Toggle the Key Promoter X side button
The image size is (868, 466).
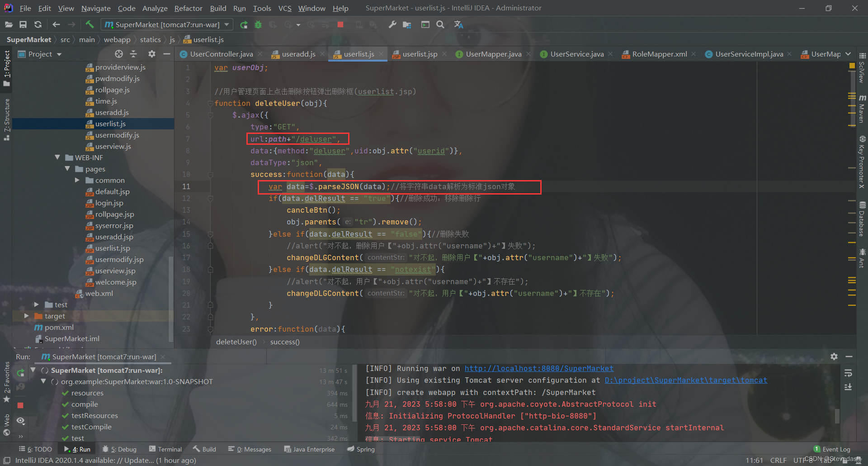tap(862, 162)
